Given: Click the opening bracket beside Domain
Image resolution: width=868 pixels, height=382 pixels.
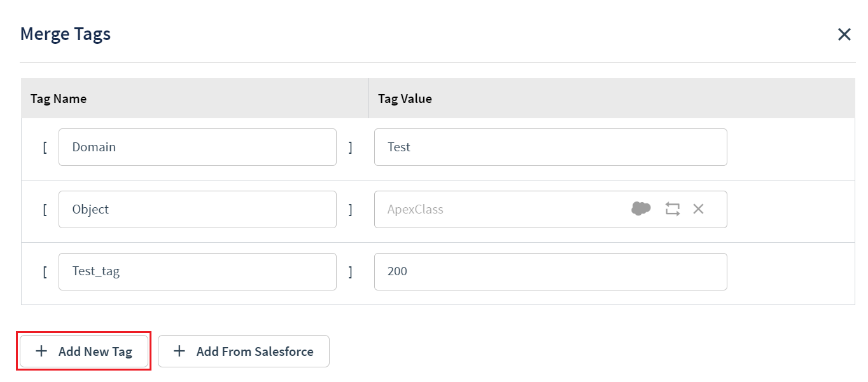Looking at the screenshot, I should point(45,147).
